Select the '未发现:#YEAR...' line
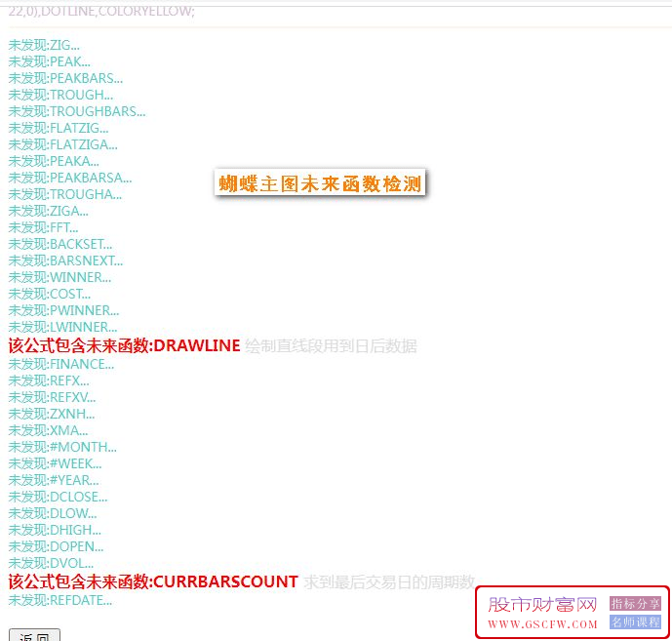Image resolution: width=672 pixels, height=641 pixels. coord(54,481)
